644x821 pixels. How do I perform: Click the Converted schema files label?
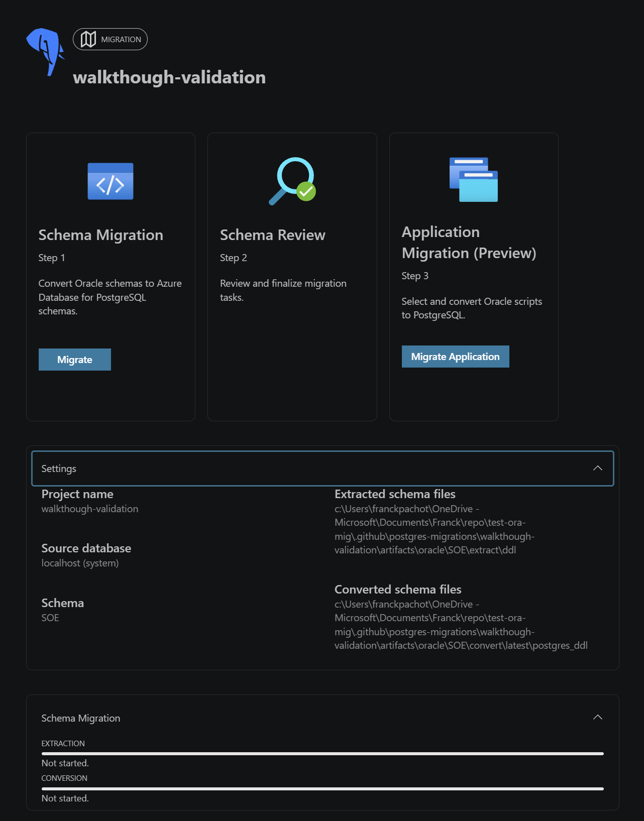[x=398, y=590]
